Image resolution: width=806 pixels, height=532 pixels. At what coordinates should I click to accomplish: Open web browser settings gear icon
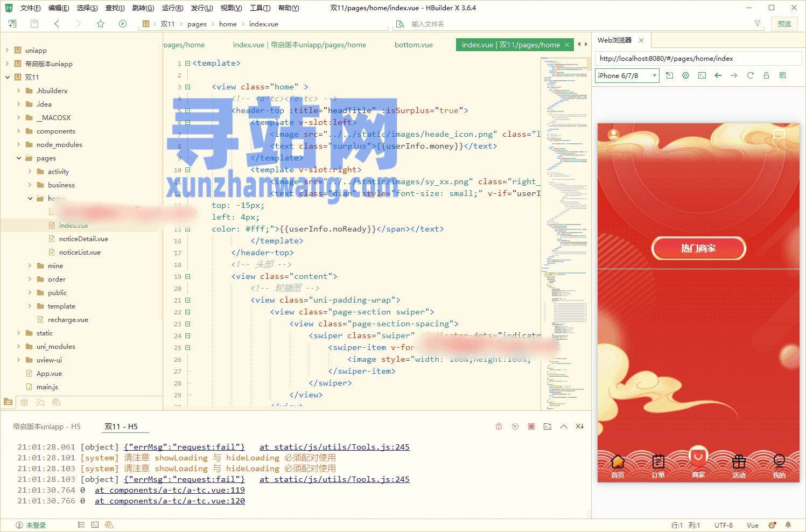pos(685,75)
